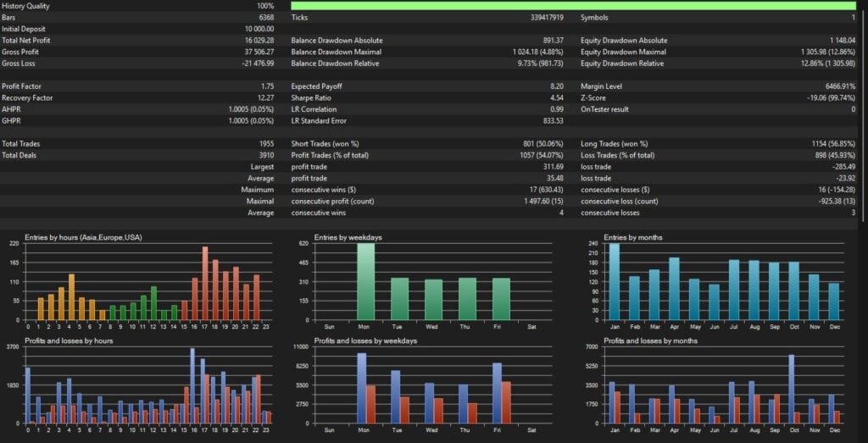The width and height of the screenshot is (868, 443).
Task: Select the Profit Trades value "1057 (54.07%)"
Action: pyautogui.click(x=542, y=155)
